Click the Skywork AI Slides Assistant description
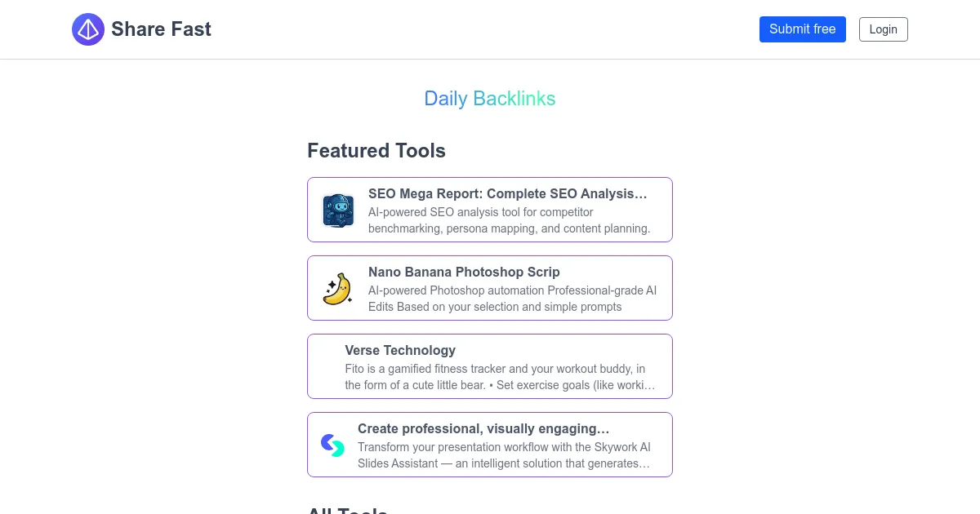The height and width of the screenshot is (514, 980). click(x=504, y=455)
